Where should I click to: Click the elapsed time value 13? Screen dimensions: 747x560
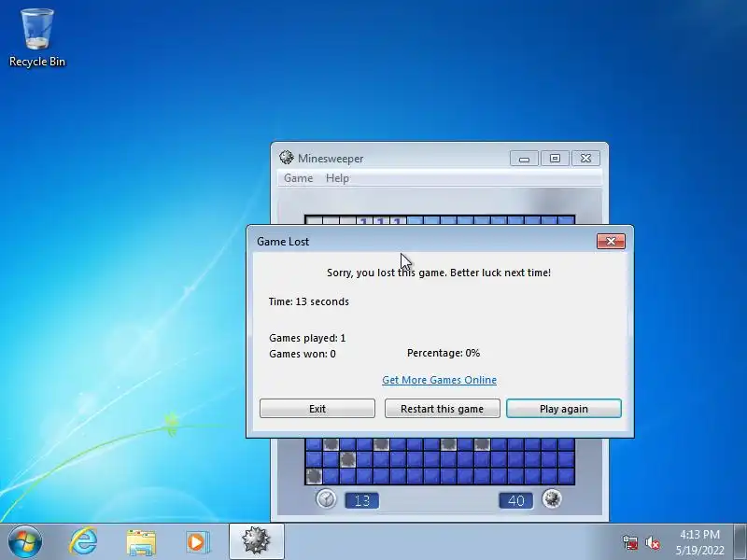click(x=362, y=500)
